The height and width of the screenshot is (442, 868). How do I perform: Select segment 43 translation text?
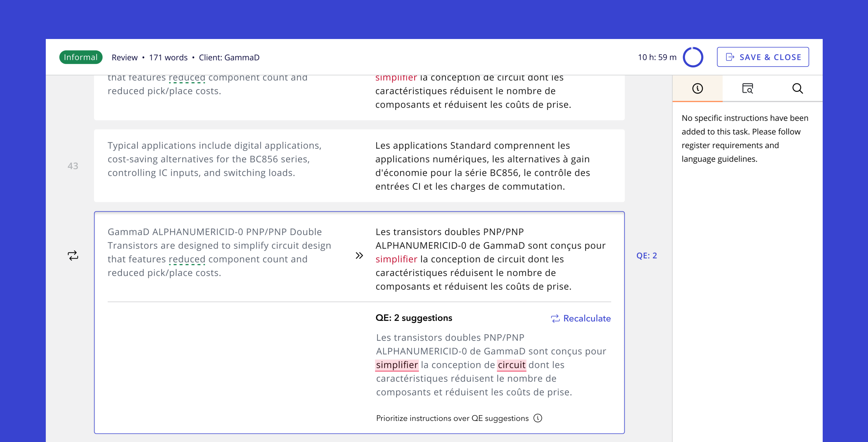pos(482,166)
